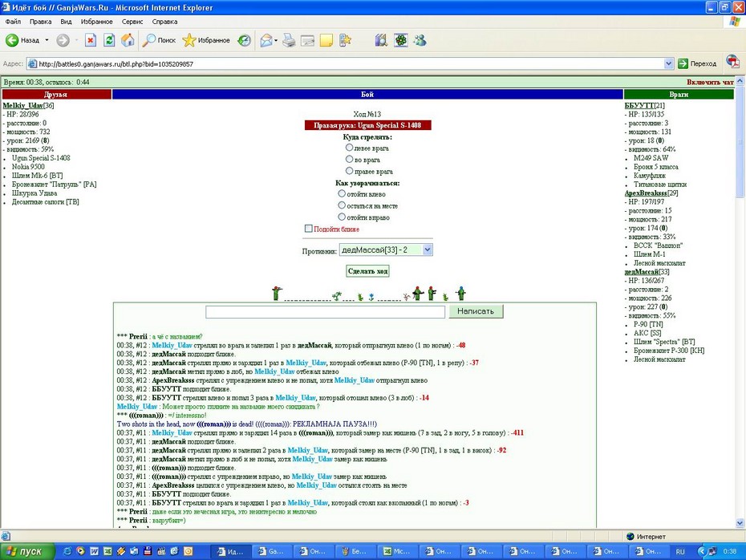Viewport: 746px width, 560px height.
Task: Click 'Nokia 9500' in equipment list
Action: click(x=28, y=167)
